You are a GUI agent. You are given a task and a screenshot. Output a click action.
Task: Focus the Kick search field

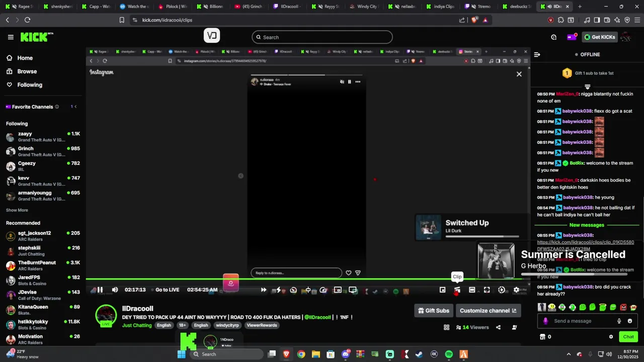(x=322, y=37)
